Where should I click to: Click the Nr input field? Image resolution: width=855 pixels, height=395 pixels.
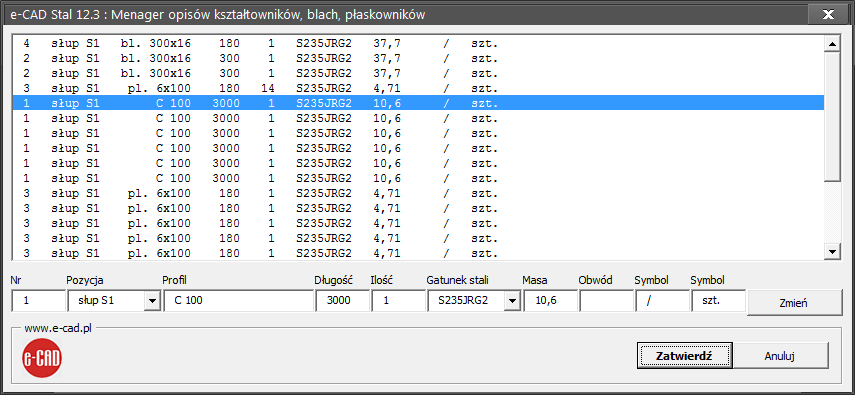click(38, 301)
